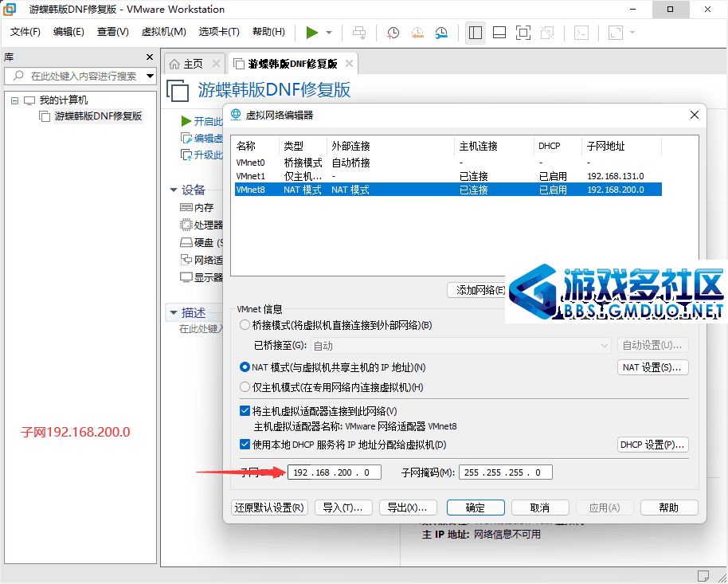
Task: Open the 选项卡(T) menu
Action: tap(219, 32)
